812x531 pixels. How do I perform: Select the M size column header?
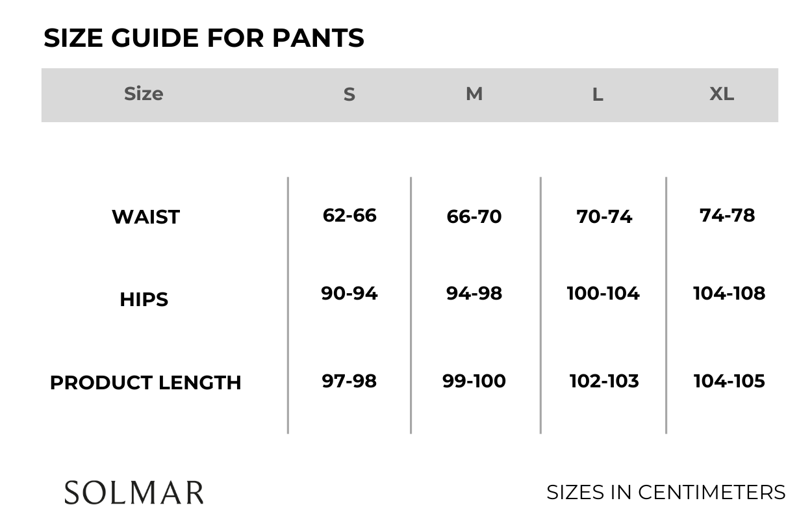click(474, 94)
